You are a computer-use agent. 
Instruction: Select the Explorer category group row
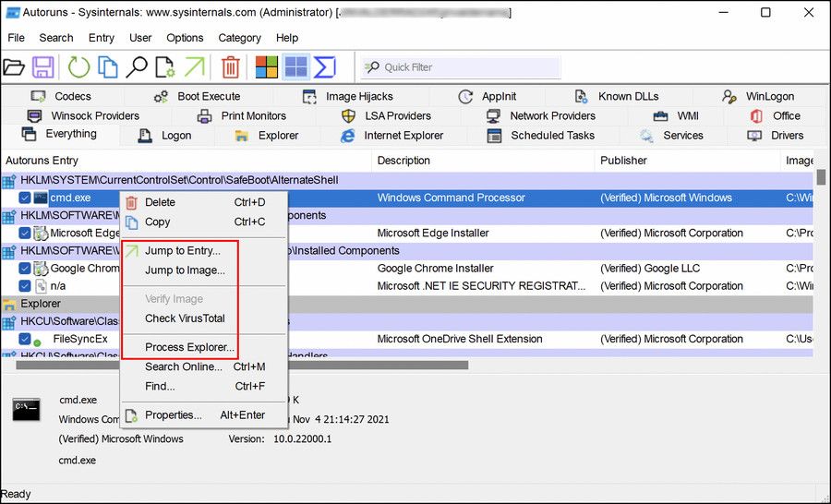coord(407,304)
